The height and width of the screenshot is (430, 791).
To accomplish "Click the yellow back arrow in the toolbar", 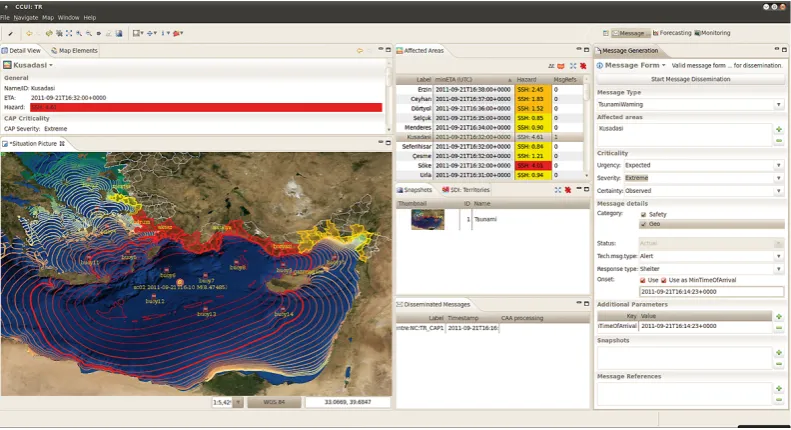I will (29, 33).
